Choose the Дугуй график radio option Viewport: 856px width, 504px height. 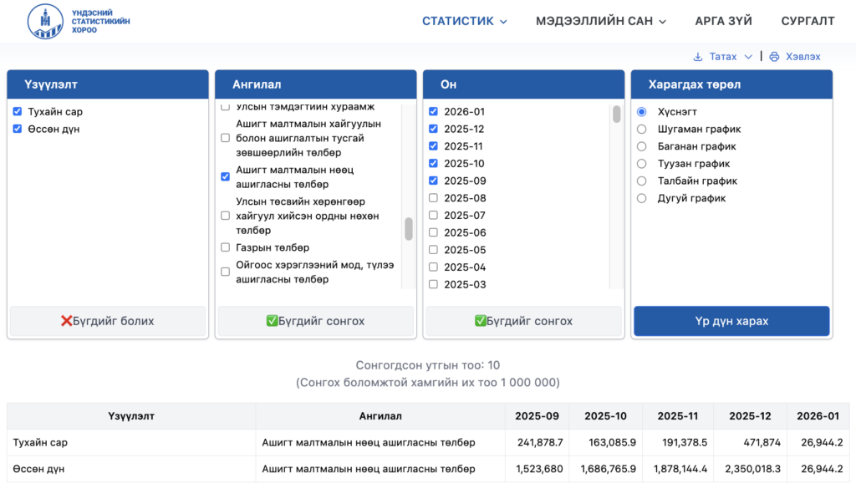click(642, 198)
